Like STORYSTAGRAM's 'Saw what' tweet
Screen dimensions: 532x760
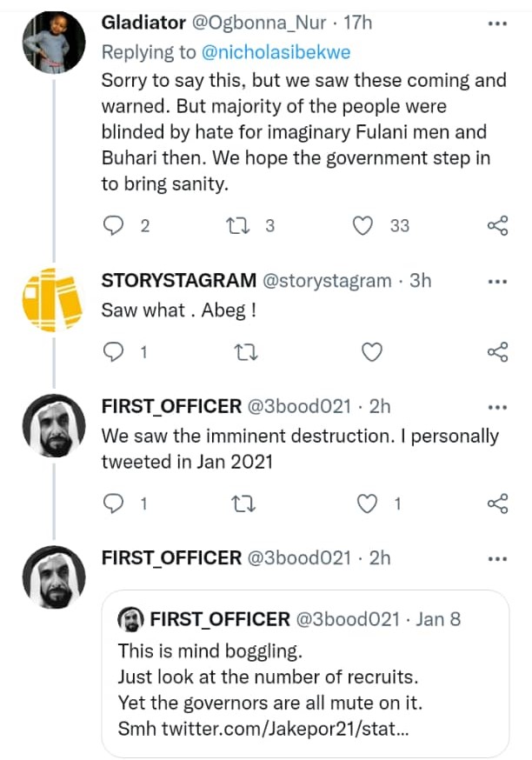pos(371,352)
